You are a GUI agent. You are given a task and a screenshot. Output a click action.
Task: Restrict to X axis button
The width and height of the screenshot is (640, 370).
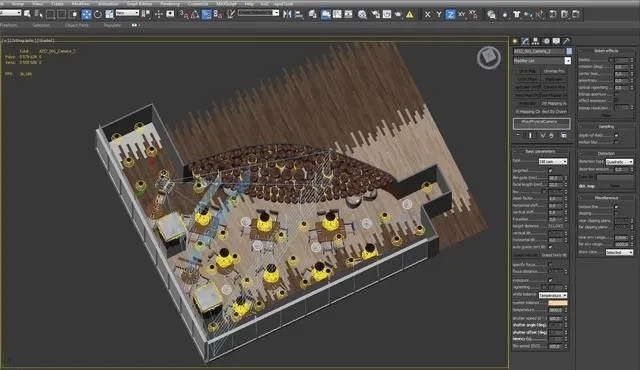[427, 14]
